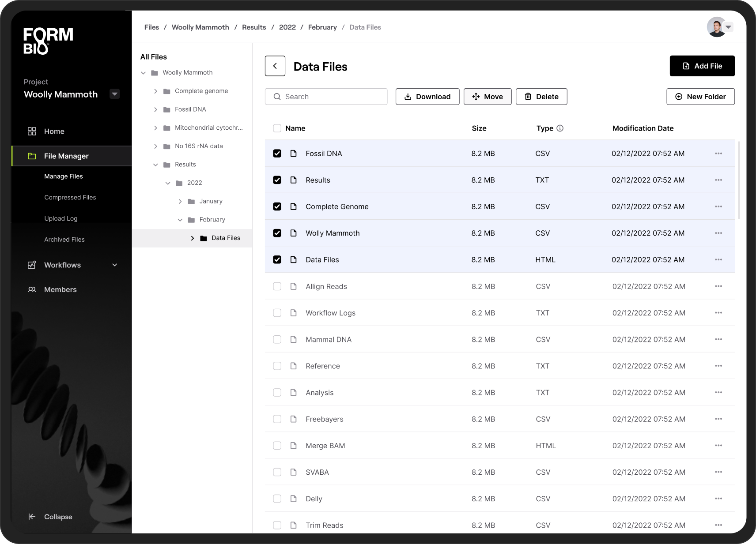Check the Allign Reads checkbox

(x=277, y=286)
